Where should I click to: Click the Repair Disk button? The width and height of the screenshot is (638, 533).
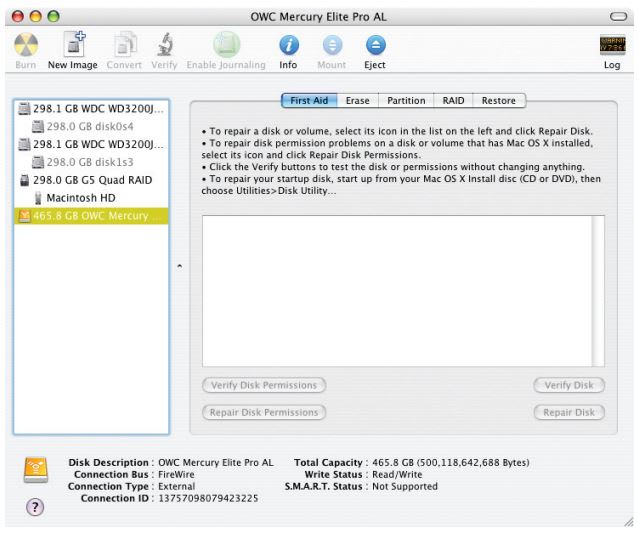point(568,411)
